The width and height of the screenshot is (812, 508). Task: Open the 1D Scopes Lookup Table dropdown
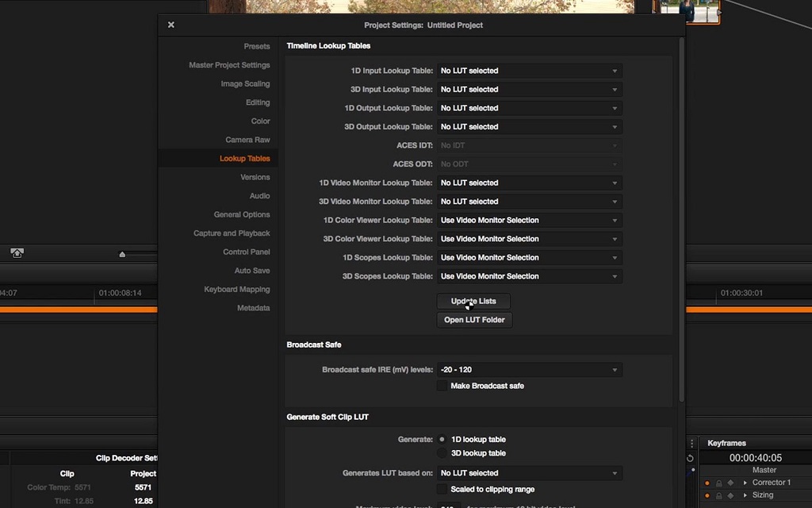coord(529,257)
